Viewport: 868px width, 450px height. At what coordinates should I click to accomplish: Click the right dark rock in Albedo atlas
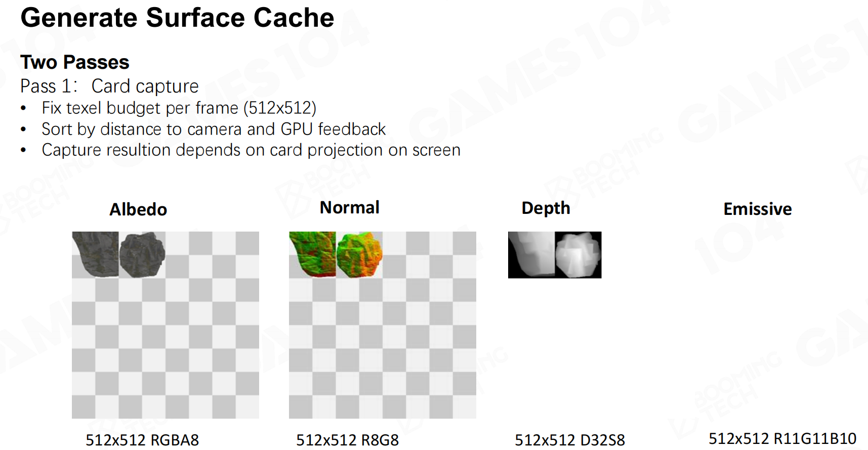[142, 254]
